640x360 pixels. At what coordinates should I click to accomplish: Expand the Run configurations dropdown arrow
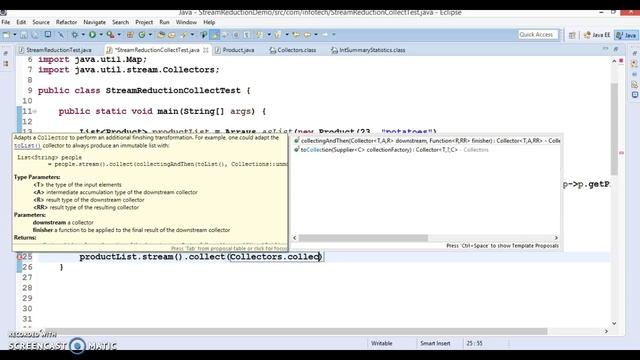(x=101, y=35)
